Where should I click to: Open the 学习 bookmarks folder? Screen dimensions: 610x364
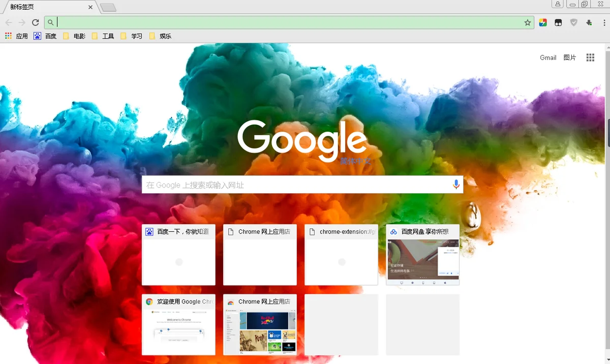(131, 36)
